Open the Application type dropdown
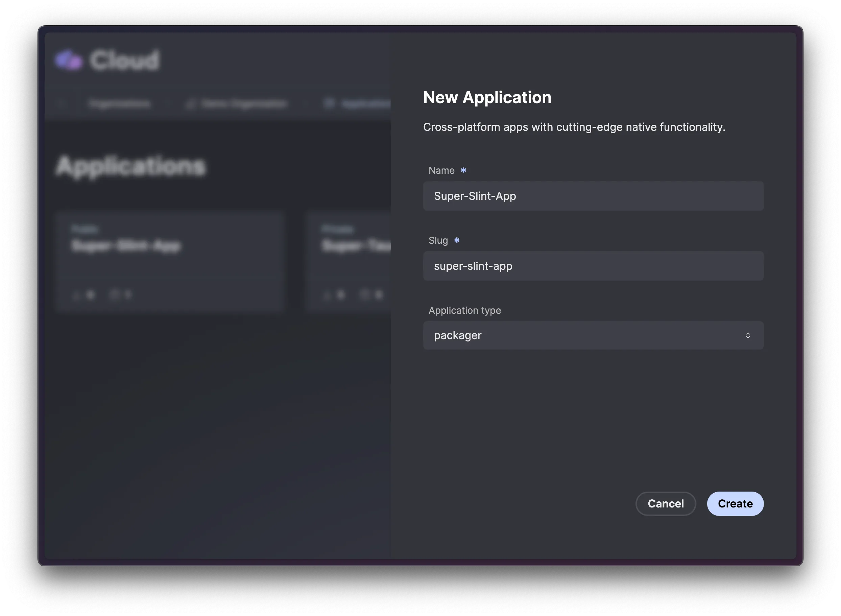Image resolution: width=841 pixels, height=616 pixels. point(593,335)
